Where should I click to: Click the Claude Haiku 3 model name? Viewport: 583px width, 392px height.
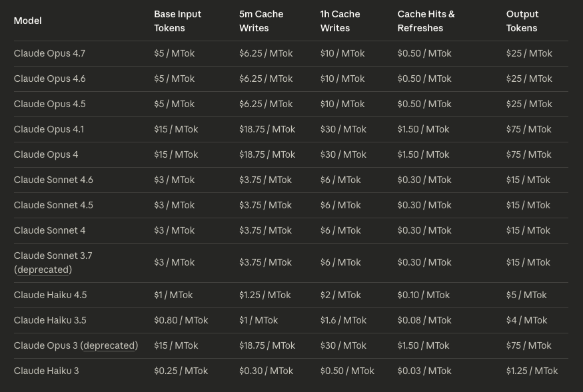click(46, 371)
